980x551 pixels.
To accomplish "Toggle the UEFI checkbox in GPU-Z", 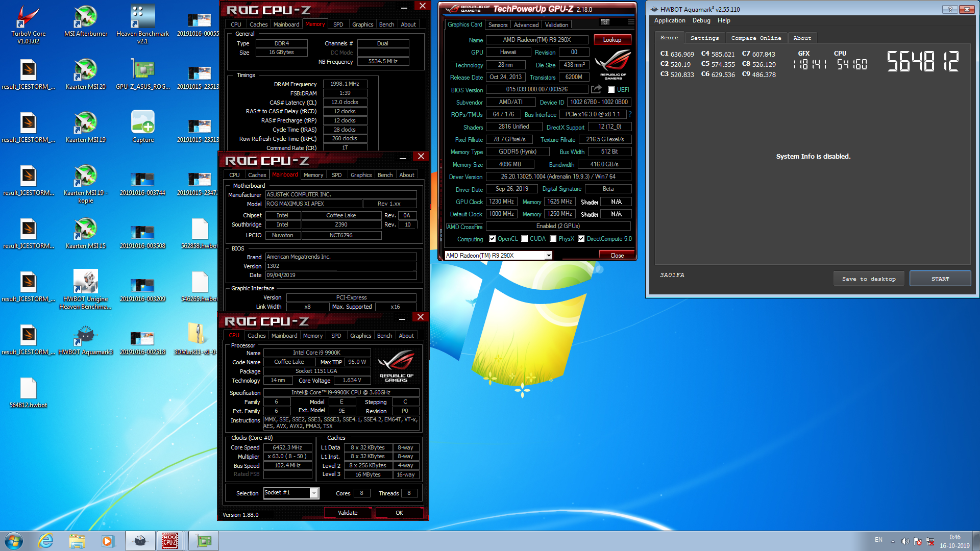I will click(x=611, y=90).
